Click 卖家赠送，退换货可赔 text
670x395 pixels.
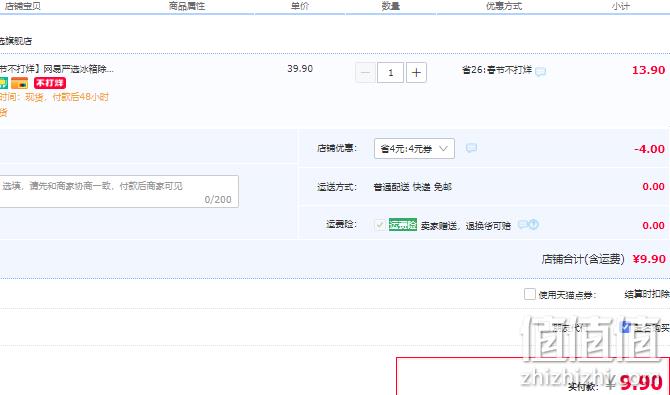pyautogui.click(x=466, y=225)
